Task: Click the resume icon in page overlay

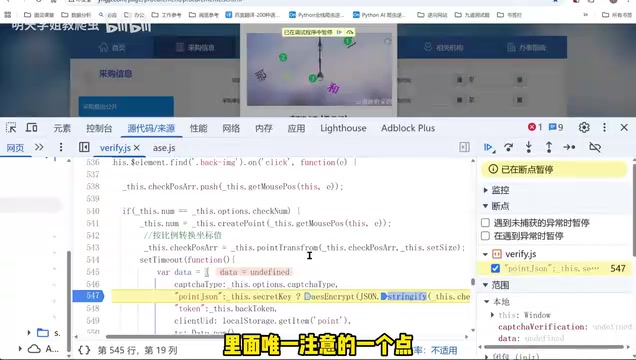Action: click(x=339, y=32)
